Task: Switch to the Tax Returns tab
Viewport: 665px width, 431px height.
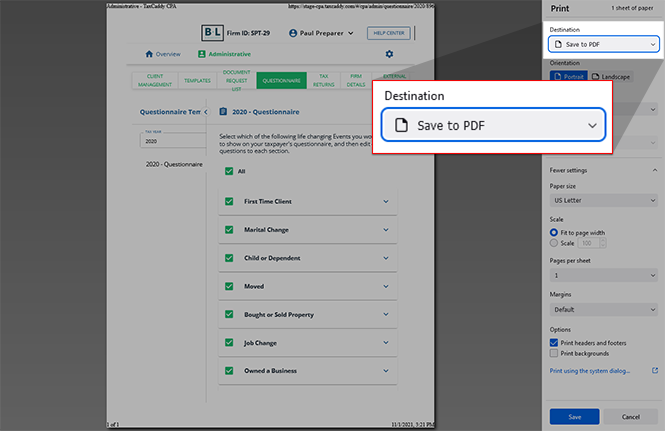Action: pos(324,80)
